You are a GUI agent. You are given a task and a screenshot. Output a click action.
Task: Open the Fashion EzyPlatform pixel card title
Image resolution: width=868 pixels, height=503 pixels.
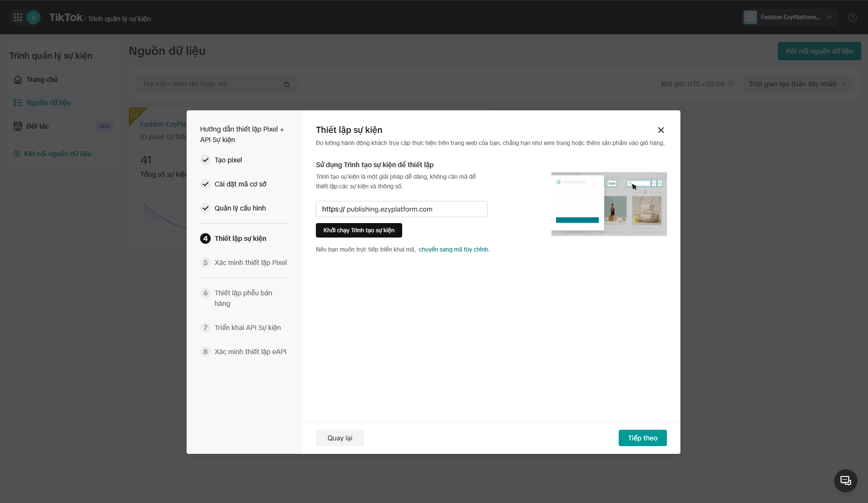pos(163,124)
